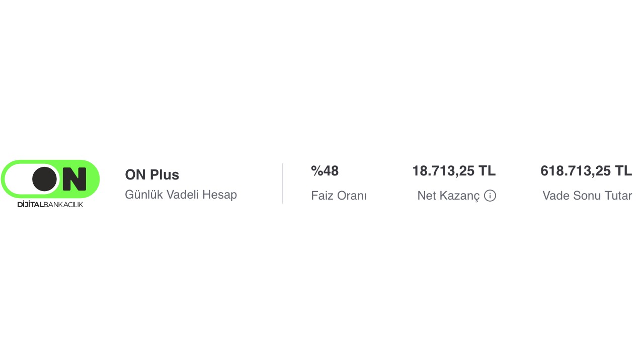Click the letter N in the logo
644x362 pixels.
(74, 179)
